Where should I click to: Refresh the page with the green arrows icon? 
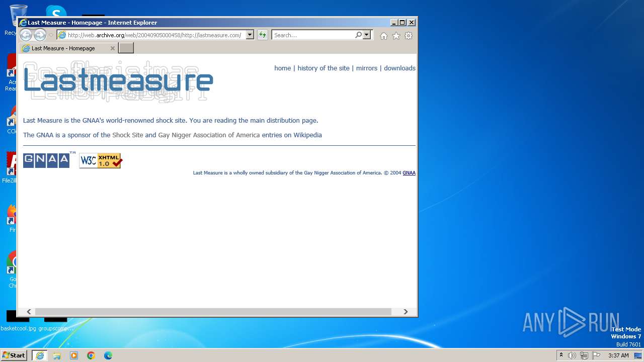coord(263,35)
